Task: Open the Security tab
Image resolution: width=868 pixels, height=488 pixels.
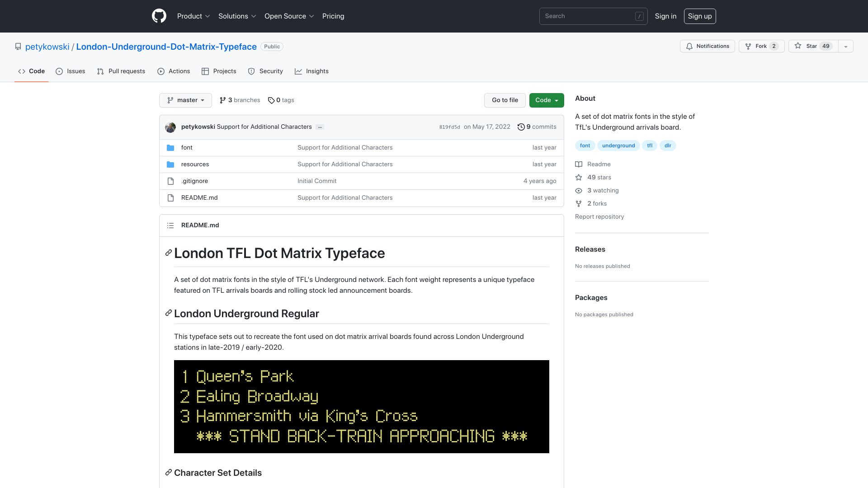Action: click(x=265, y=71)
